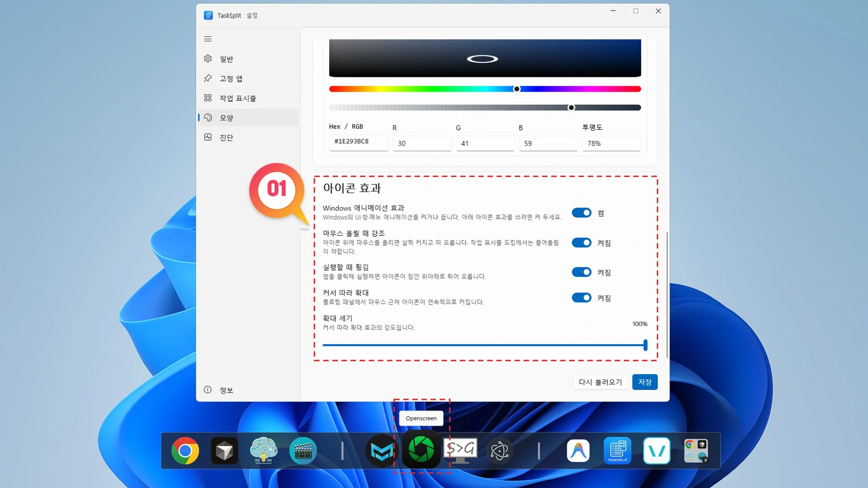Open 고정 앱 (Pinned apps) page
Image resolution: width=868 pixels, height=488 pixels.
248,79
